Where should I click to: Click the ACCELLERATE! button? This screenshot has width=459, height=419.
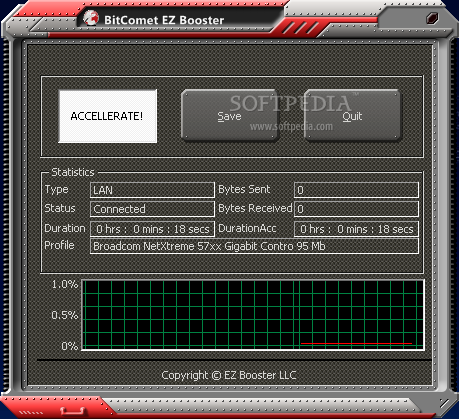[108, 116]
